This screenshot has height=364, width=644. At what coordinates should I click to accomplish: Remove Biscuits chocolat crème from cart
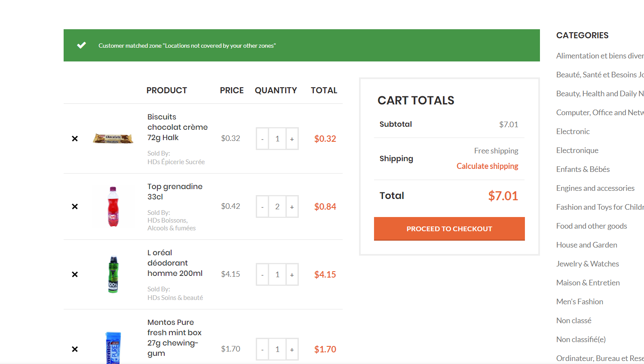pos(75,138)
